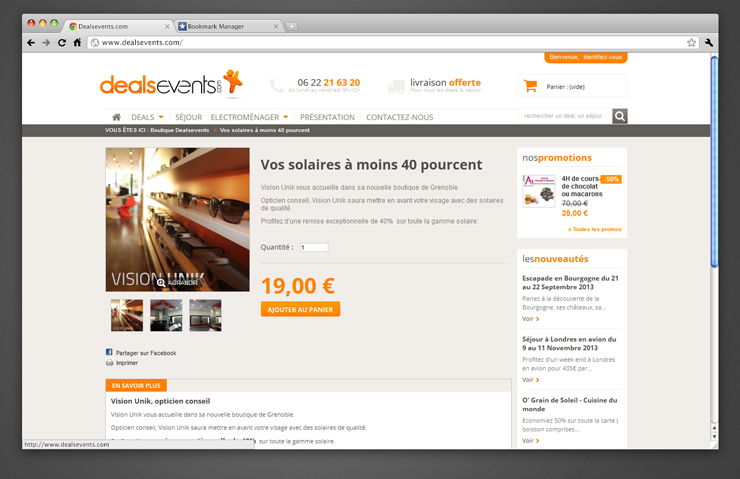
Task: Click the delivery truck icon
Action: [396, 86]
